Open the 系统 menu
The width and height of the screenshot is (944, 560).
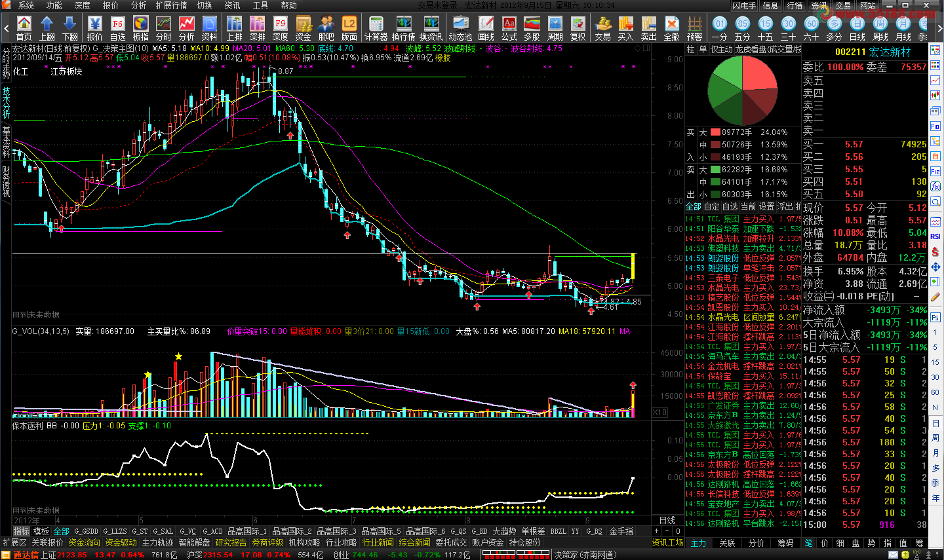[x=26, y=5]
